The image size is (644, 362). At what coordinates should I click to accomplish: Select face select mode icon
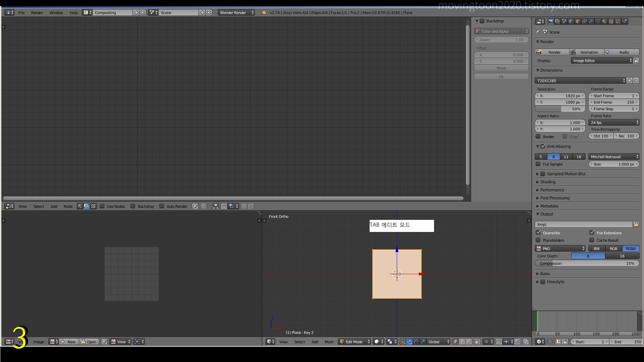(469, 342)
